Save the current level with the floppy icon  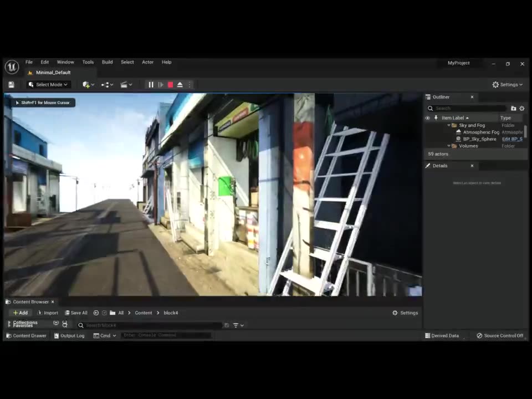pos(11,85)
